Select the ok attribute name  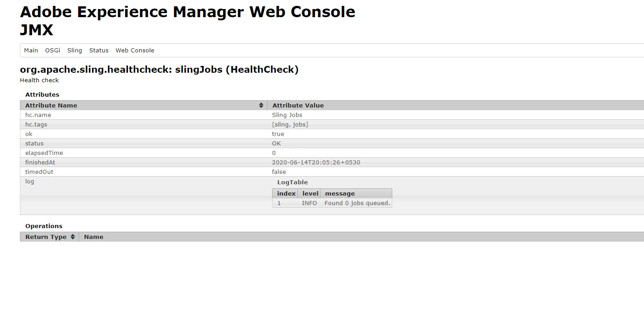pyautogui.click(x=29, y=134)
